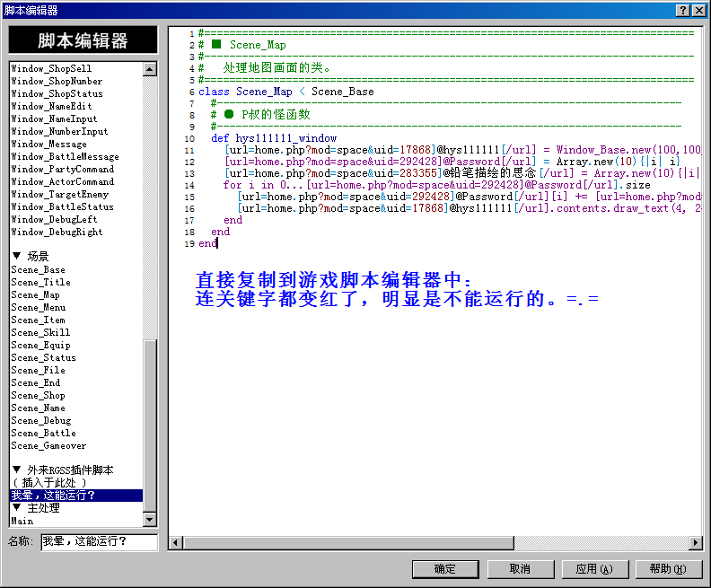711x588 pixels.
Task: Close the script editor window
Action: click(x=699, y=11)
